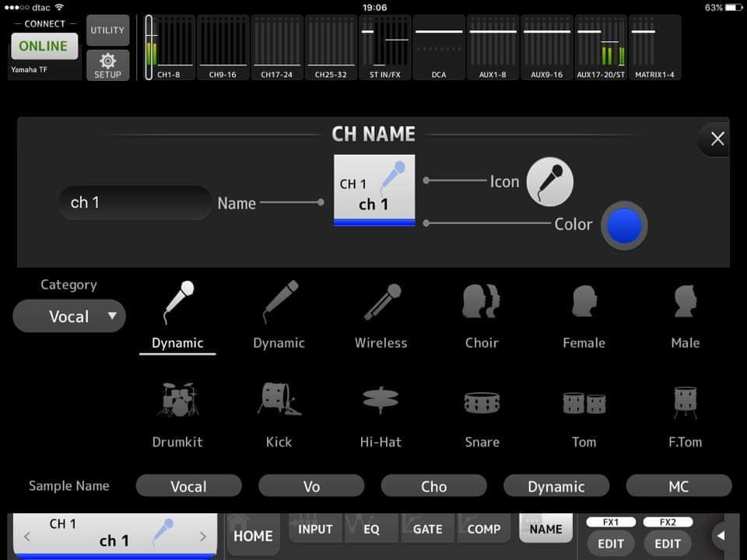Apply sample name Vocal
The height and width of the screenshot is (560, 747).
point(188,486)
